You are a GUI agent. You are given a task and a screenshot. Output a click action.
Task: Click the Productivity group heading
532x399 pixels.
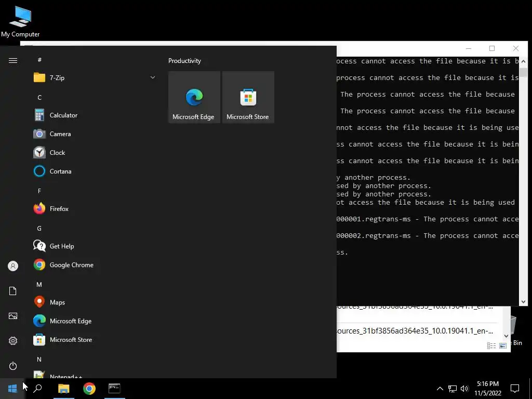(x=184, y=61)
